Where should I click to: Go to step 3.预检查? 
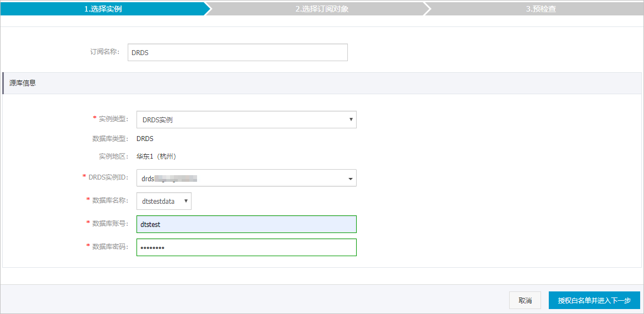(x=541, y=9)
